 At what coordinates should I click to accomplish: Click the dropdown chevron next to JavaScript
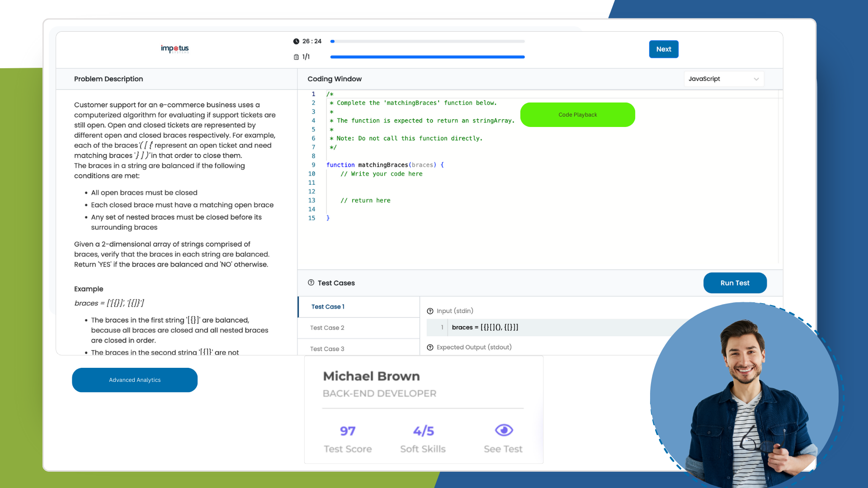tap(756, 79)
